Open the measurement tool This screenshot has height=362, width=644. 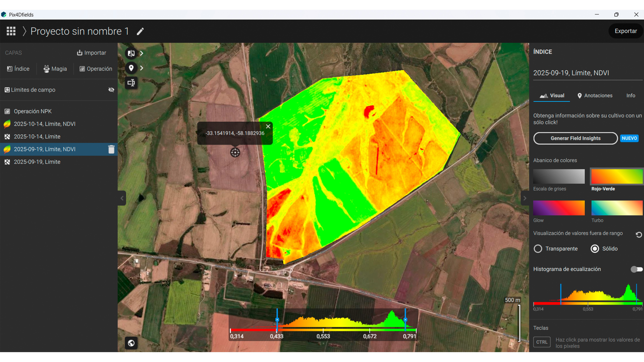pyautogui.click(x=131, y=83)
